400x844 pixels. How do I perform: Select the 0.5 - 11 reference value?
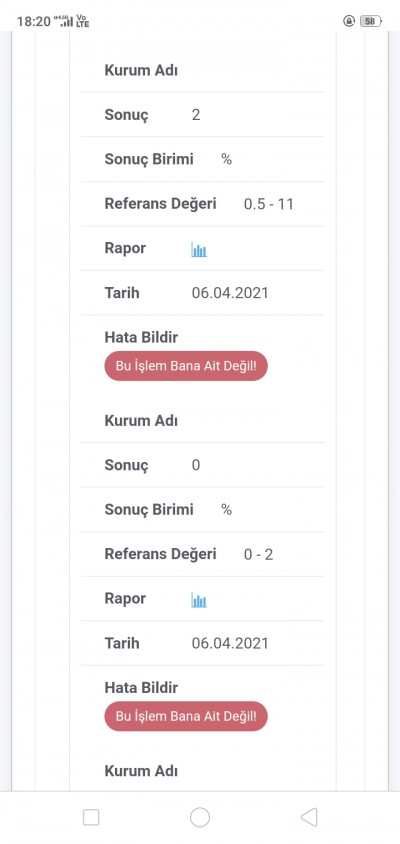(269, 205)
